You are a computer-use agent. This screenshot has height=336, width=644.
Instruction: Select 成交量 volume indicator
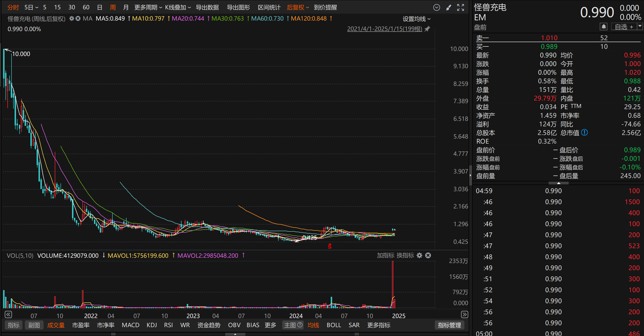[x=56, y=325]
